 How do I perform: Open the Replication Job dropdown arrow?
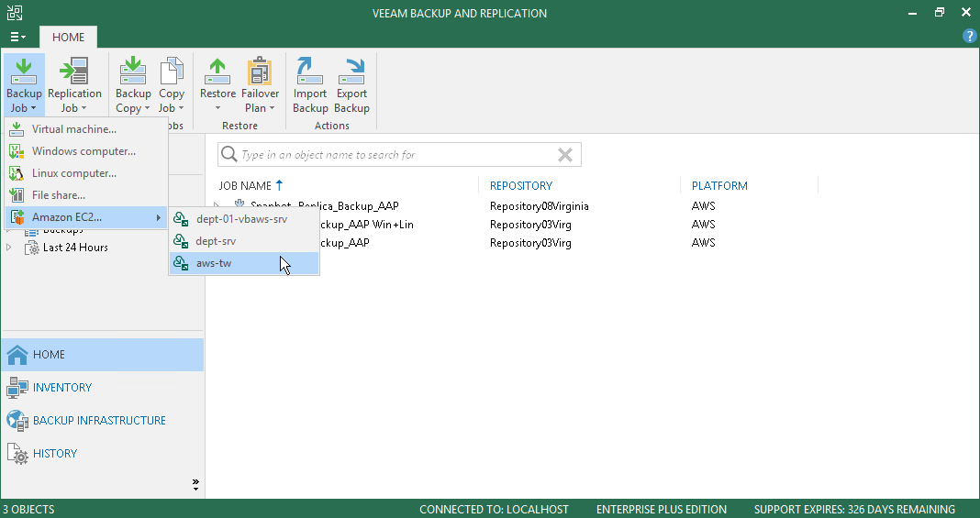point(84,108)
